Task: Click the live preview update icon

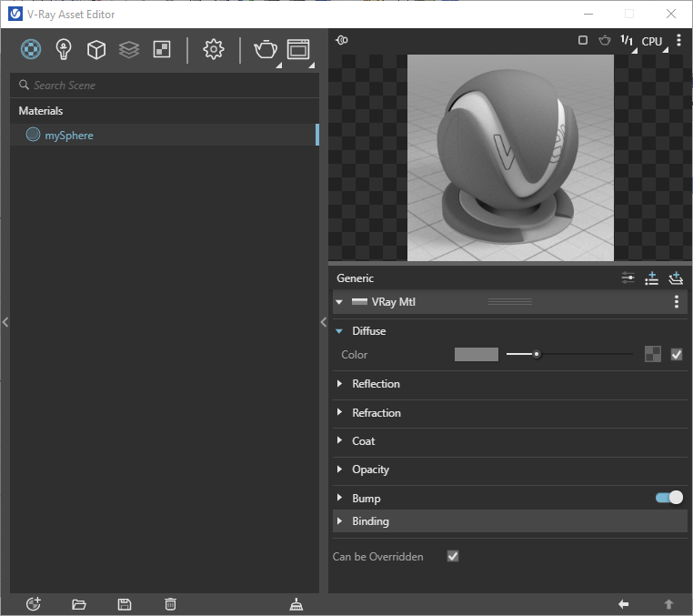Action: click(x=342, y=40)
